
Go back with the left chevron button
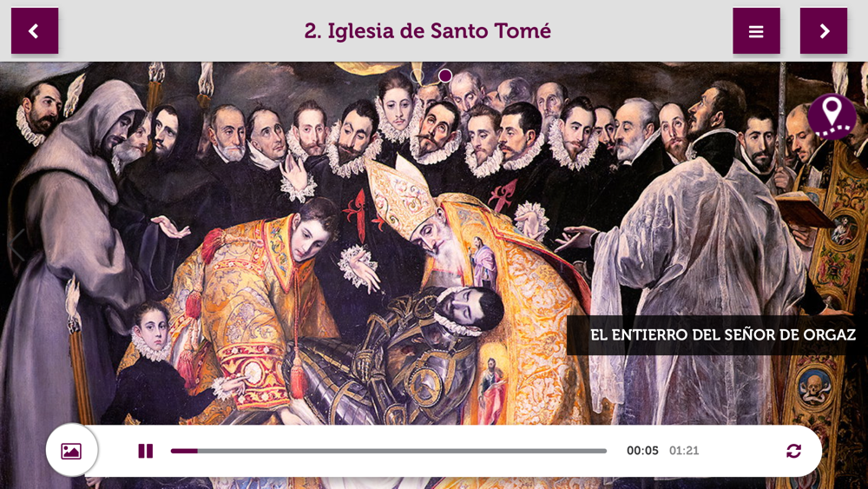point(35,31)
